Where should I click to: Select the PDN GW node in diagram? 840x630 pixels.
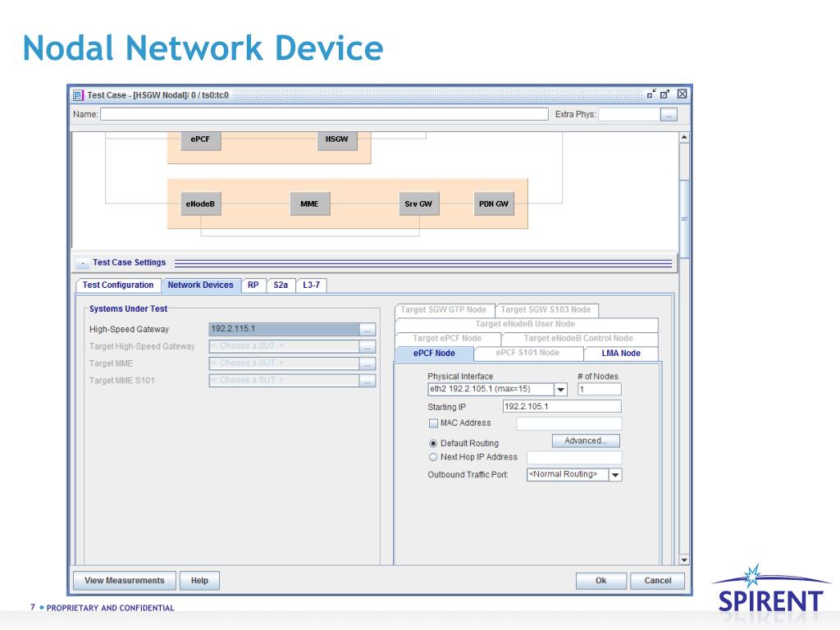(x=494, y=204)
